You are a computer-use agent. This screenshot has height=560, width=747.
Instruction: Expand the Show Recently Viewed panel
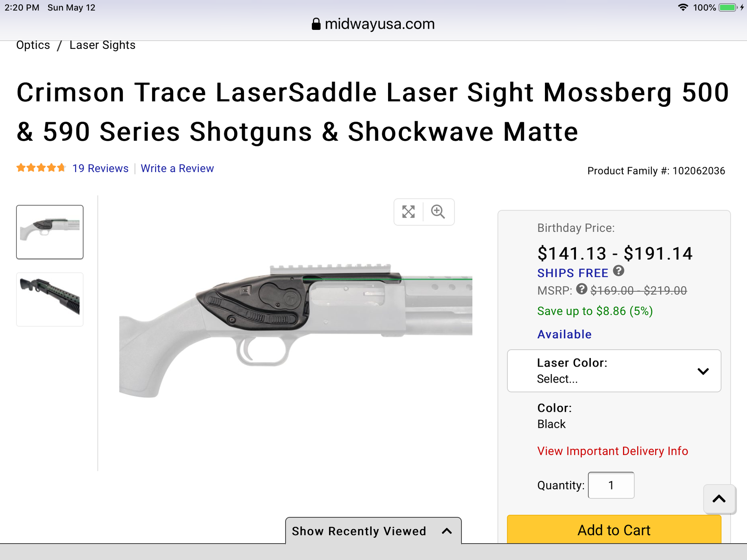pos(373,531)
